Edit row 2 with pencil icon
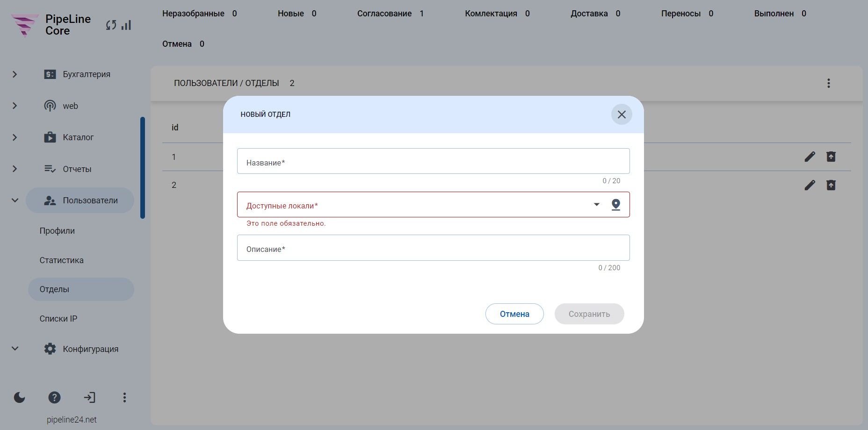 click(x=810, y=186)
